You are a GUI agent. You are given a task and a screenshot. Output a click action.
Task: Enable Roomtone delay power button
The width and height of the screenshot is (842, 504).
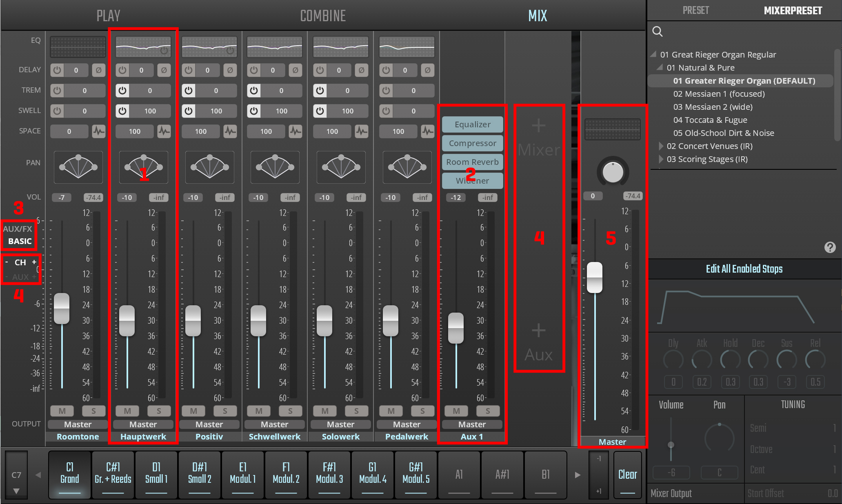58,70
